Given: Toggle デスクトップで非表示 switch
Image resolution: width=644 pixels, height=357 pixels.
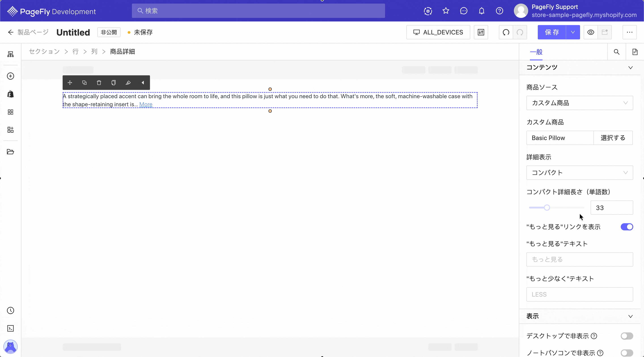Looking at the screenshot, I should click(627, 336).
